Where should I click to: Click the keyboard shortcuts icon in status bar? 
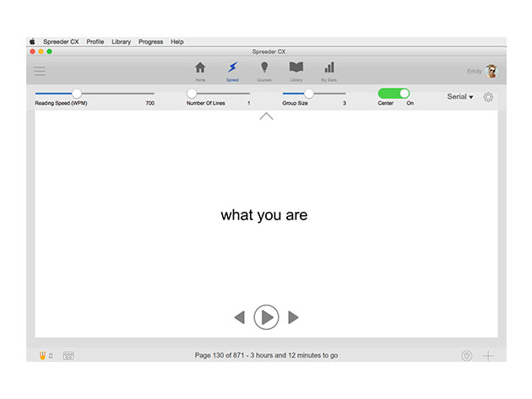click(68, 356)
